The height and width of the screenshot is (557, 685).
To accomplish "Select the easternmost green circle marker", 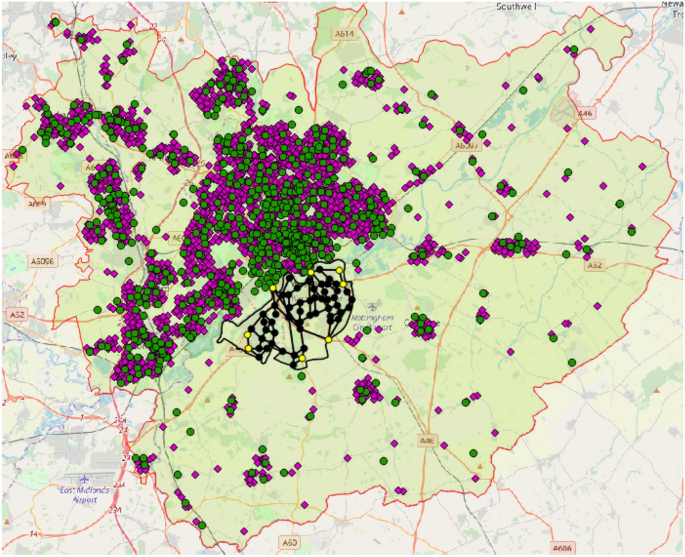I will click(x=632, y=232).
